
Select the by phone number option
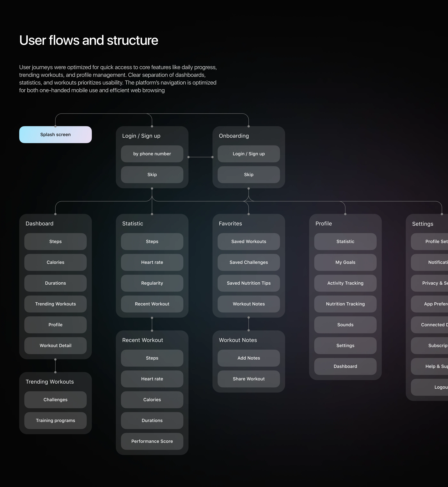tap(152, 154)
